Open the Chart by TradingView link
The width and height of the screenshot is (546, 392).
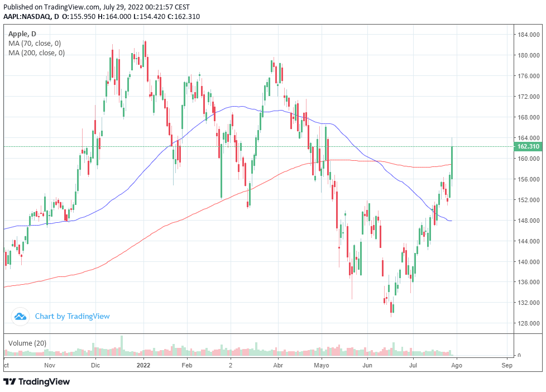pos(72,317)
